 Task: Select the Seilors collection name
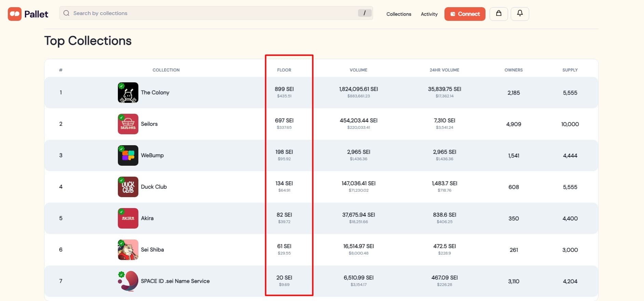click(x=149, y=124)
